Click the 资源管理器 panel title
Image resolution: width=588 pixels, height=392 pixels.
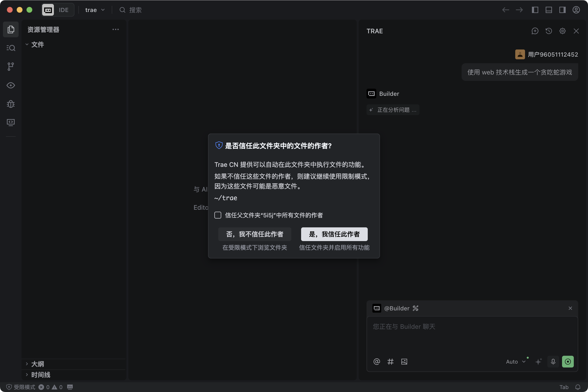(x=43, y=29)
